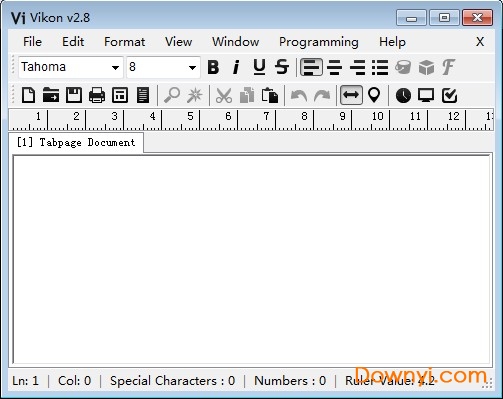Image resolution: width=503 pixels, height=399 pixels.
Task: Click the paint bucket color icon
Action: (x=403, y=67)
